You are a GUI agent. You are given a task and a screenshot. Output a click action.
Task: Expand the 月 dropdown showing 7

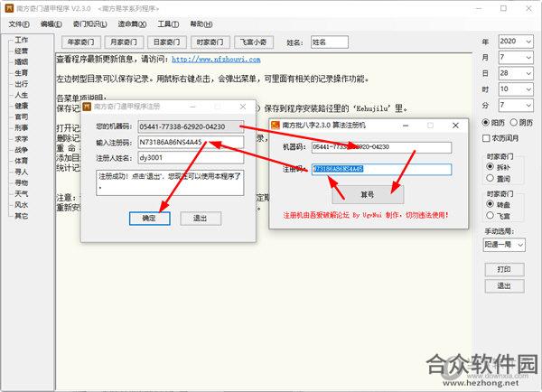[516, 58]
